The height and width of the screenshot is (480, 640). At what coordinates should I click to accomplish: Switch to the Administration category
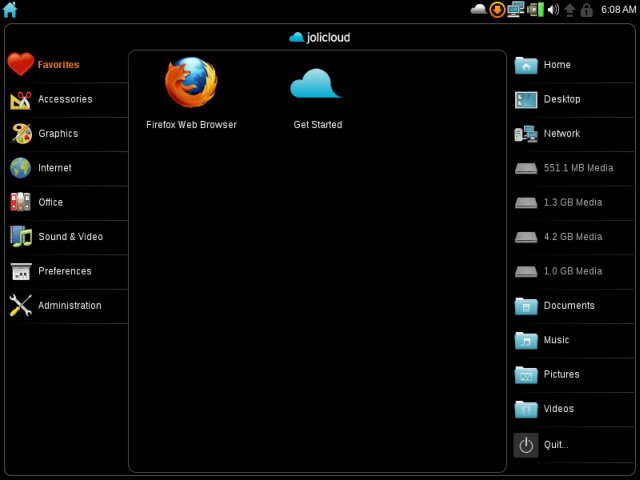pos(70,305)
